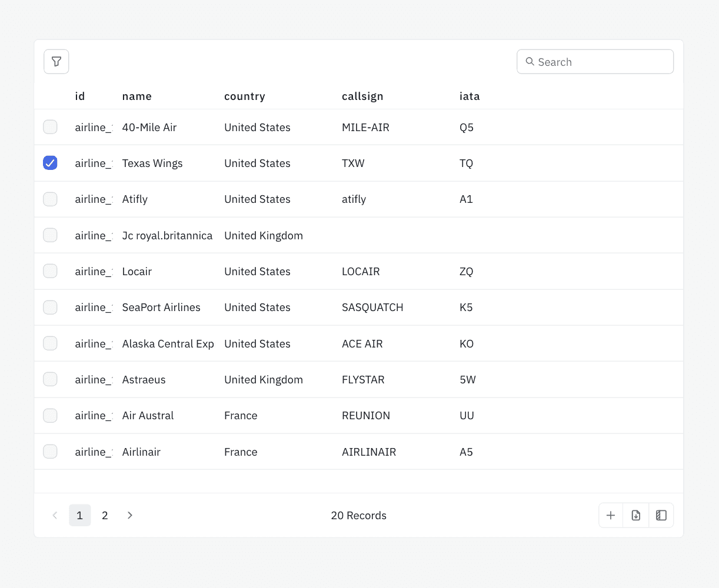The height and width of the screenshot is (588, 719).
Task: Tick the SeaPort Airlines row checkbox
Action: (x=51, y=308)
